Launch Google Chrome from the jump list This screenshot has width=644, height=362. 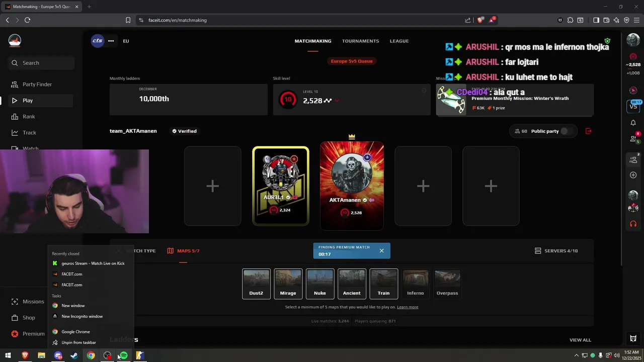pos(91,332)
